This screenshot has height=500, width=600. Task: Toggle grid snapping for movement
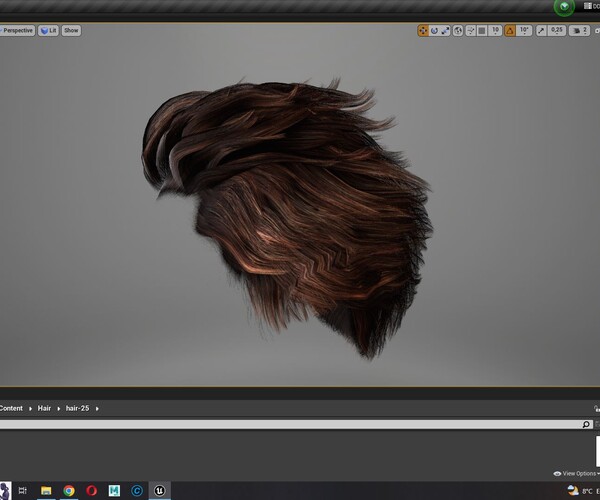[482, 31]
